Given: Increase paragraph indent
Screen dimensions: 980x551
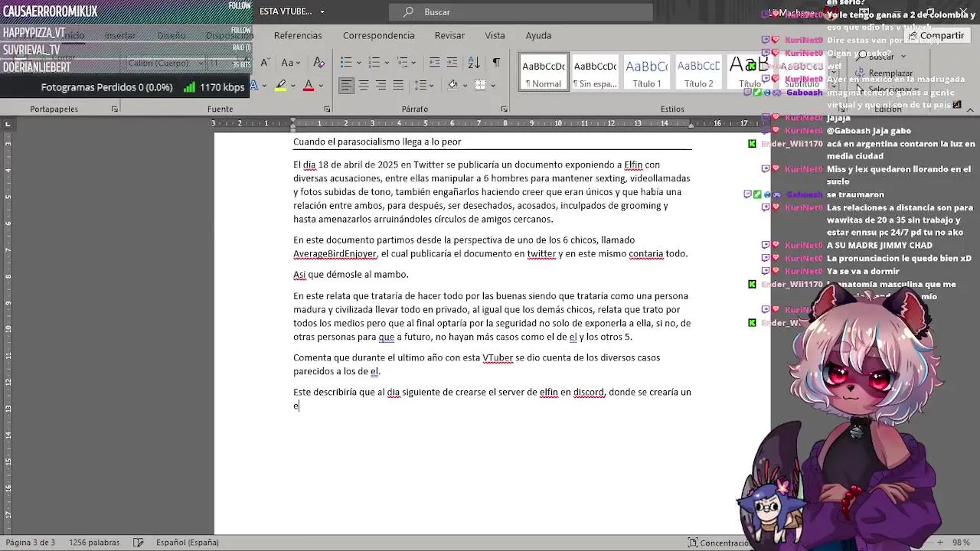Looking at the screenshot, I should pyautogui.click(x=452, y=63).
